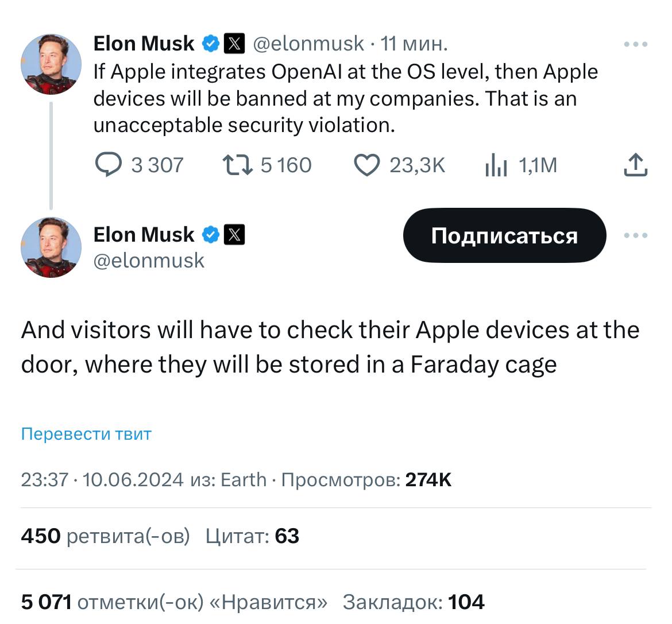Click the retweet icon on the first tweet
The image size is (672, 624).
237,165
